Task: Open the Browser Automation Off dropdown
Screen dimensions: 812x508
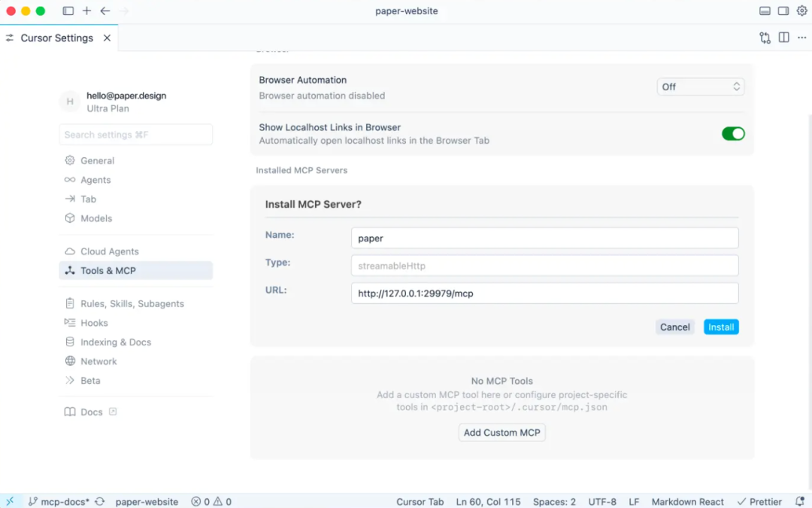Action: [700, 87]
